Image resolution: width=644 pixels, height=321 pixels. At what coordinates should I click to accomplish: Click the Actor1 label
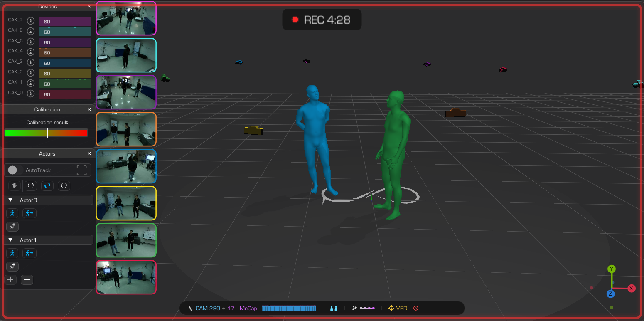[29, 240]
